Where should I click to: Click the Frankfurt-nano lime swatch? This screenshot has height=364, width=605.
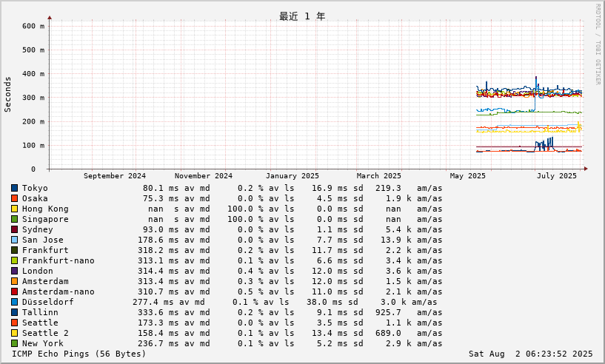(14, 260)
